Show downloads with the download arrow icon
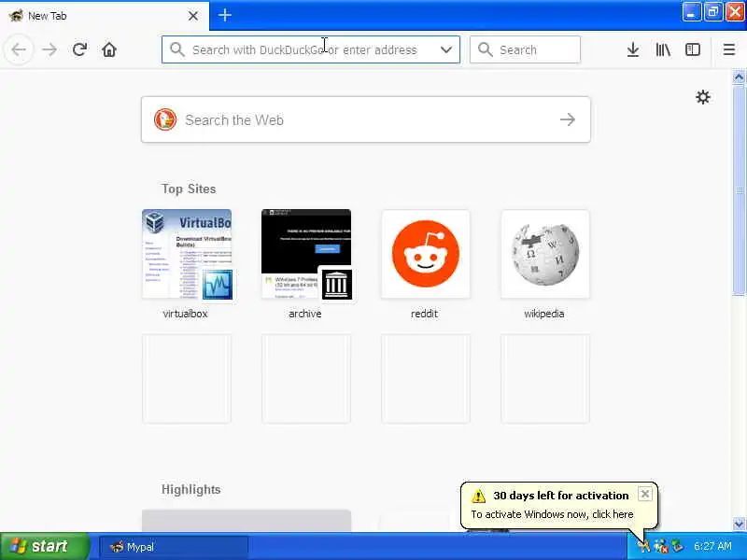The image size is (747, 560). 633,49
